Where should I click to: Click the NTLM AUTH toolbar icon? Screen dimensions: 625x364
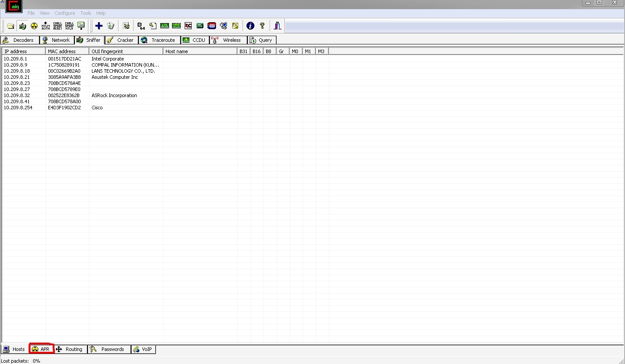pyautogui.click(x=46, y=26)
